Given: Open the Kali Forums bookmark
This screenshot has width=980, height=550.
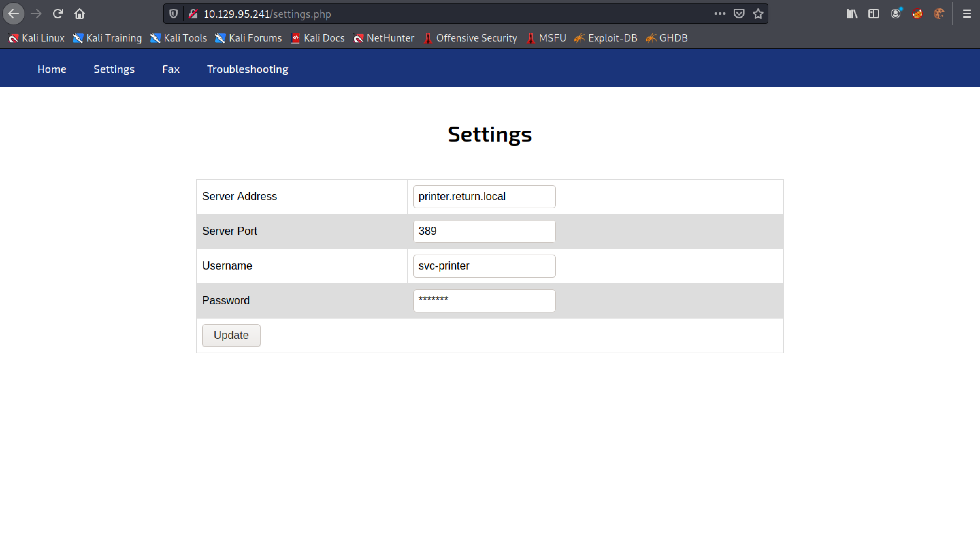Looking at the screenshot, I should point(248,38).
